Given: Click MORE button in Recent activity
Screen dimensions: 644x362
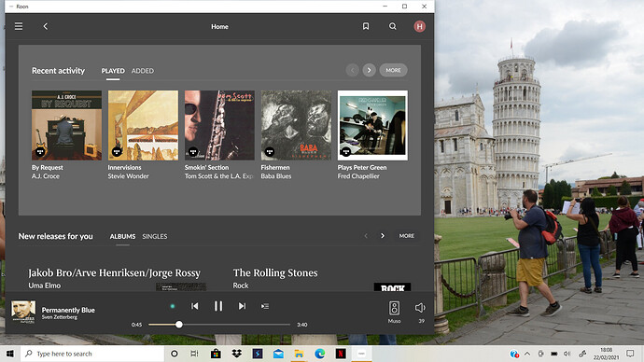Looking at the screenshot, I should tap(393, 70).
